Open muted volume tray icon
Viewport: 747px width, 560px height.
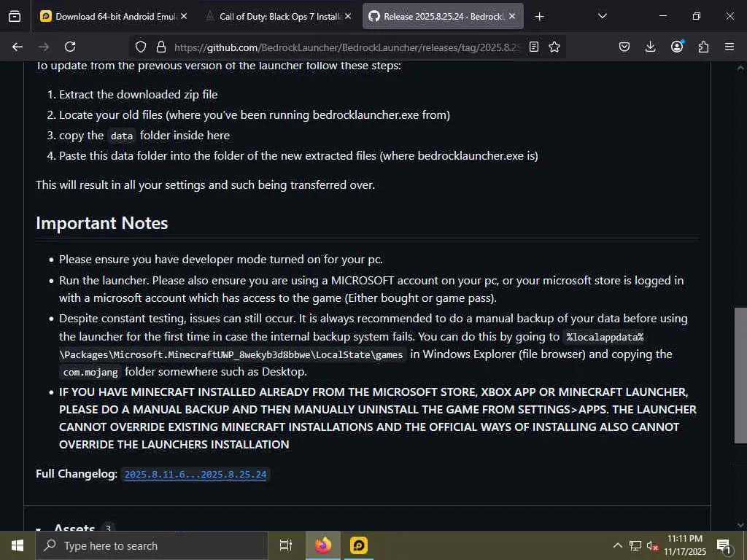coord(652,545)
